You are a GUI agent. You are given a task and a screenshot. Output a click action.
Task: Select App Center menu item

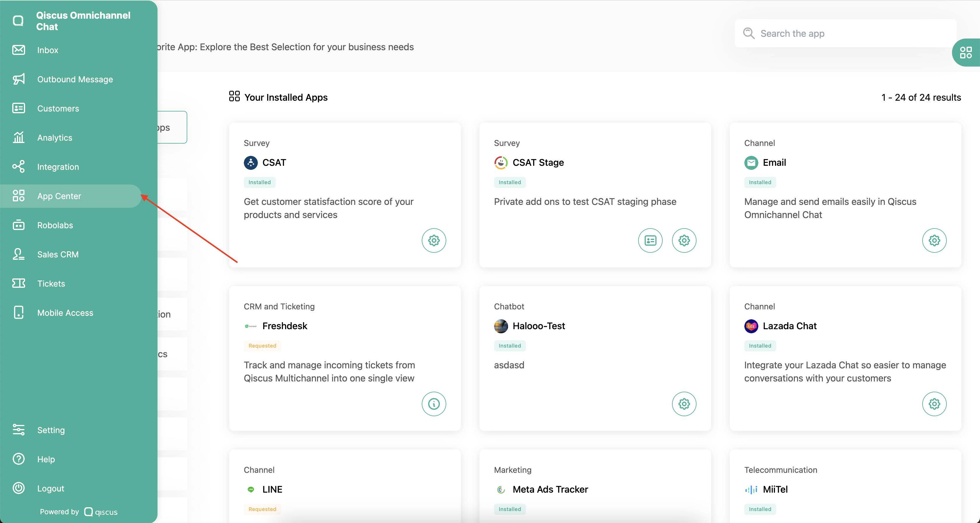click(71, 196)
